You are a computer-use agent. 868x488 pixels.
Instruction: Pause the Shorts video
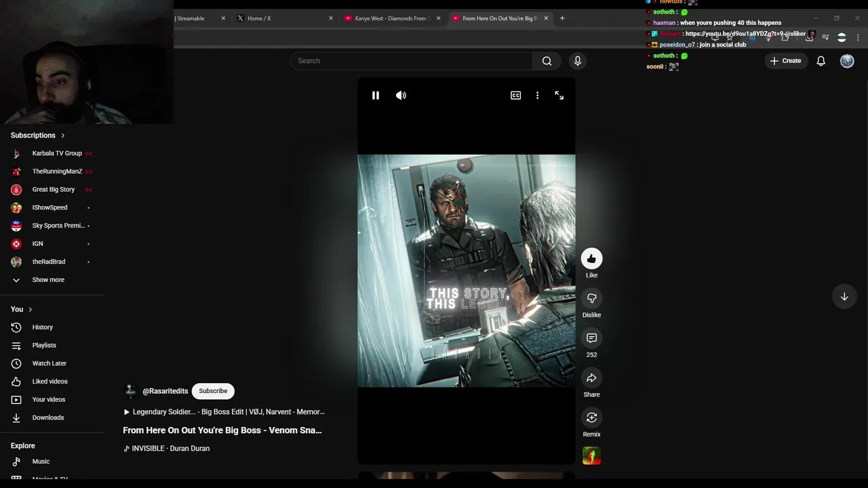pyautogui.click(x=376, y=96)
